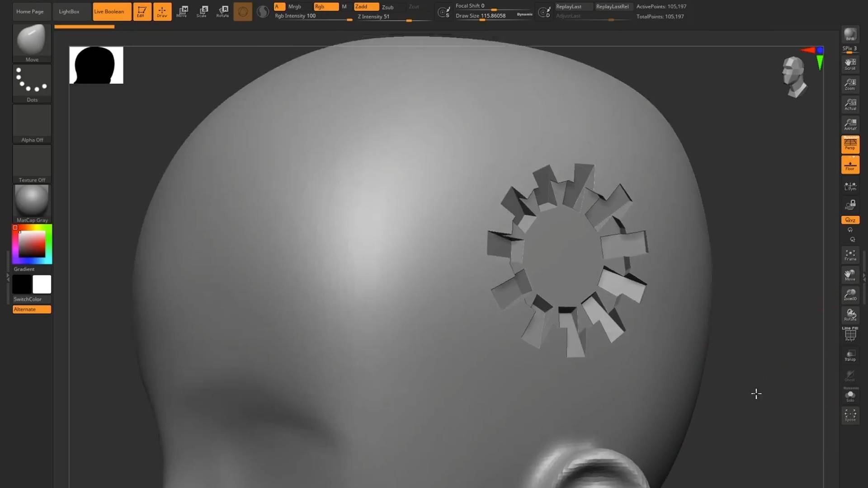
Task: Click the Xpose icon
Action: tap(850, 415)
